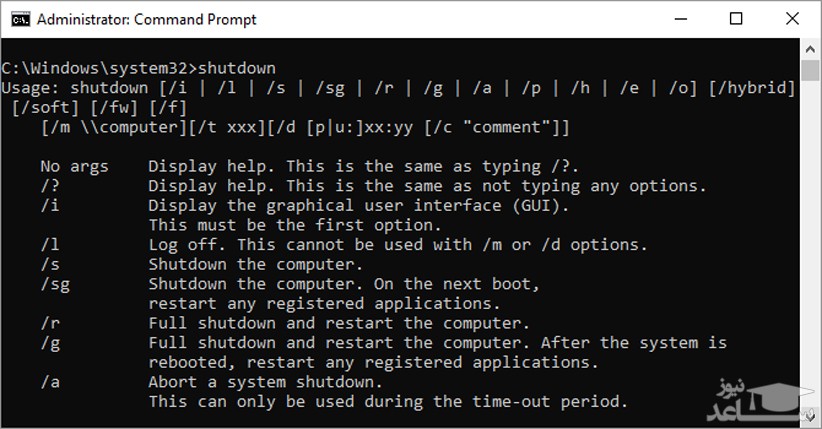Click the 'No args' help entry
The image size is (822, 429).
(74, 166)
